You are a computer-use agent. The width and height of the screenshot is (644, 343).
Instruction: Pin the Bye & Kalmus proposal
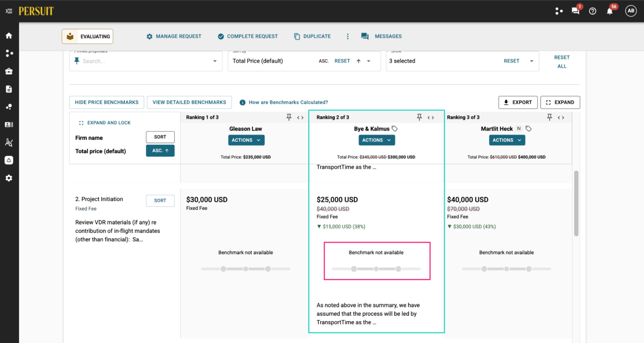[419, 117]
